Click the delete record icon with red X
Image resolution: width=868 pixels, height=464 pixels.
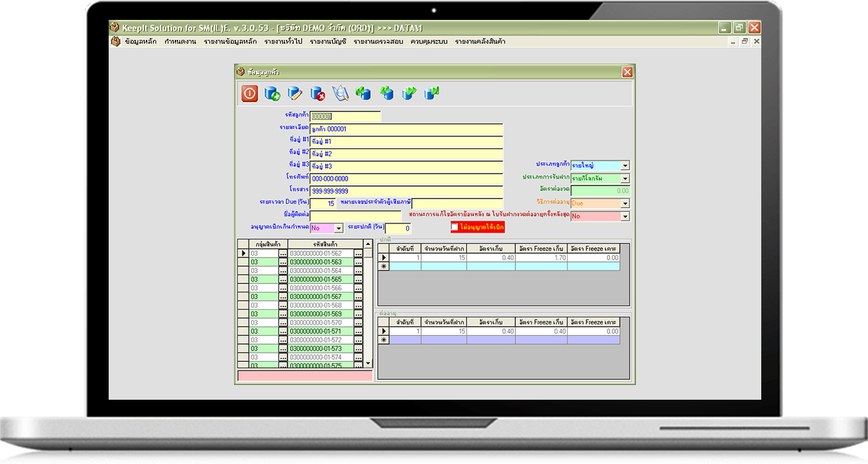coord(318,93)
